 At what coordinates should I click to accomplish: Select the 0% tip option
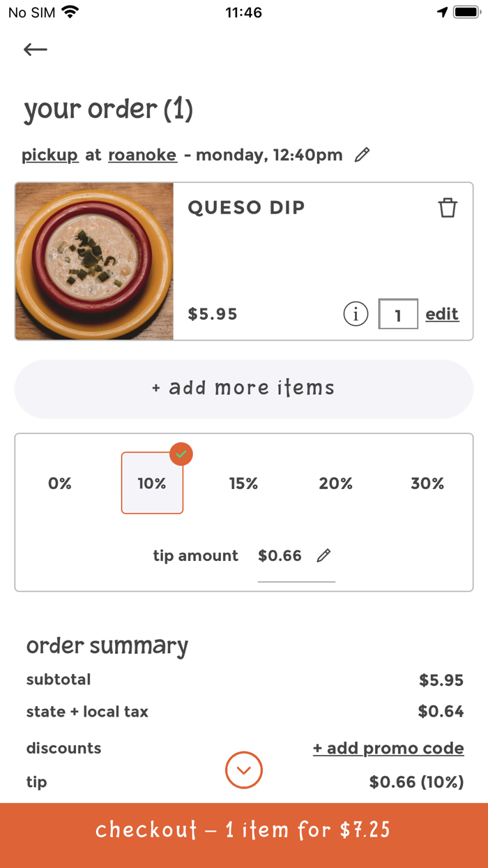[60, 483]
